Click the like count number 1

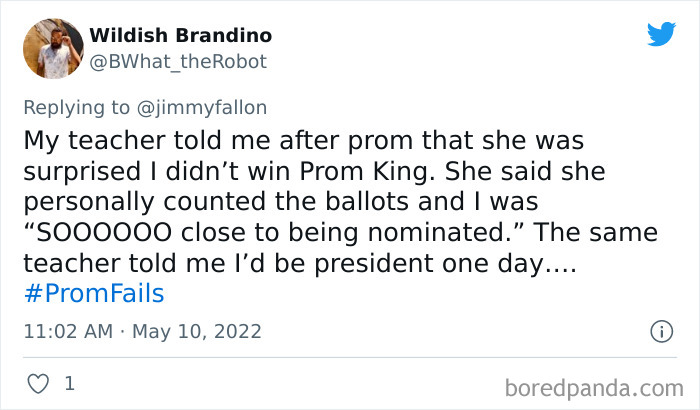pos(69,382)
